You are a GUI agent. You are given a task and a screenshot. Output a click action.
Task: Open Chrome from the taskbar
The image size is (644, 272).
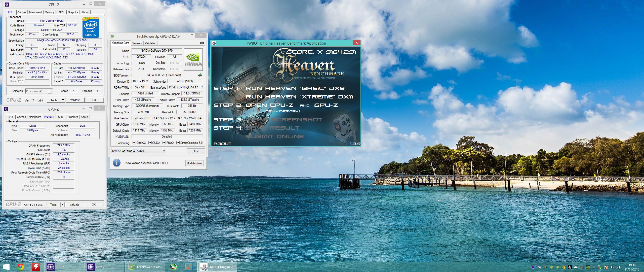pyautogui.click(x=21, y=267)
